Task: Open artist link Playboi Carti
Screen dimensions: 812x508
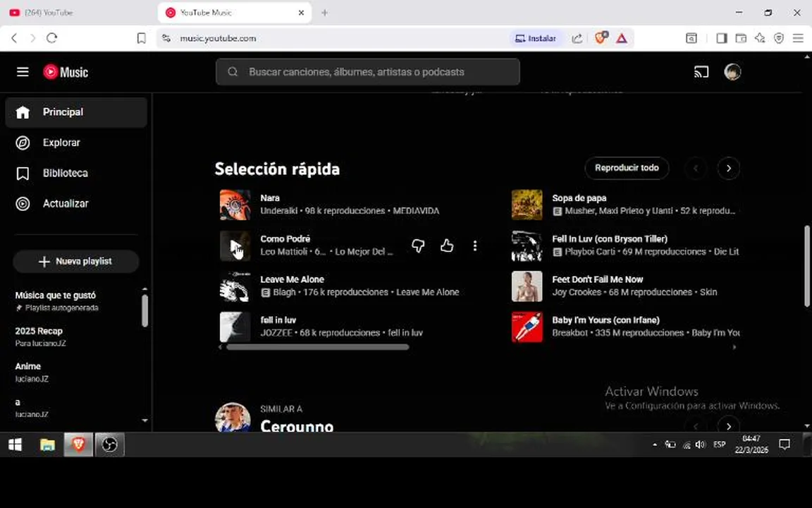Action: [589, 251]
